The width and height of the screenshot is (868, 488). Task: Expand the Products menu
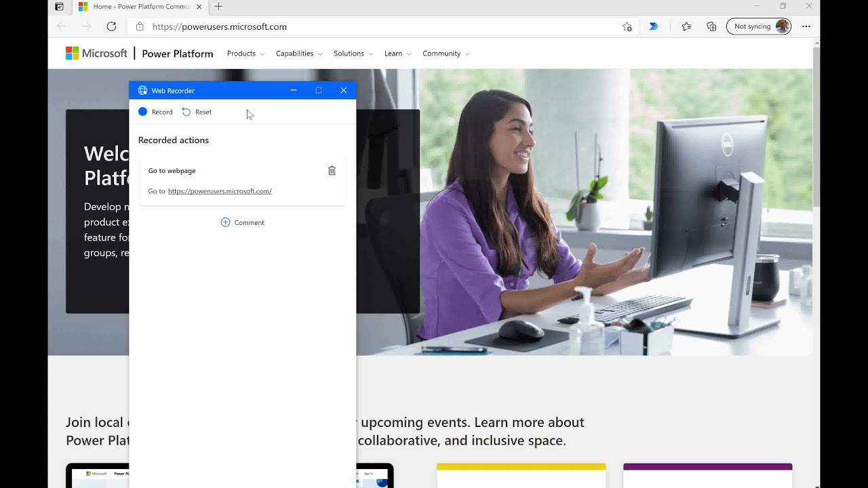pyautogui.click(x=245, y=54)
